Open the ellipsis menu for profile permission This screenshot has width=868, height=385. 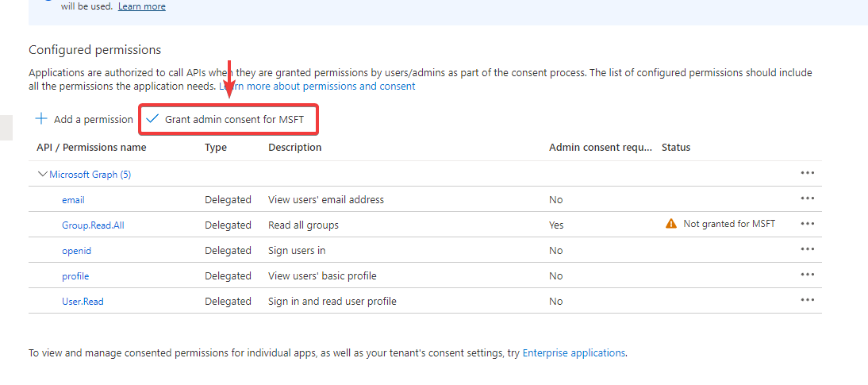click(x=808, y=275)
